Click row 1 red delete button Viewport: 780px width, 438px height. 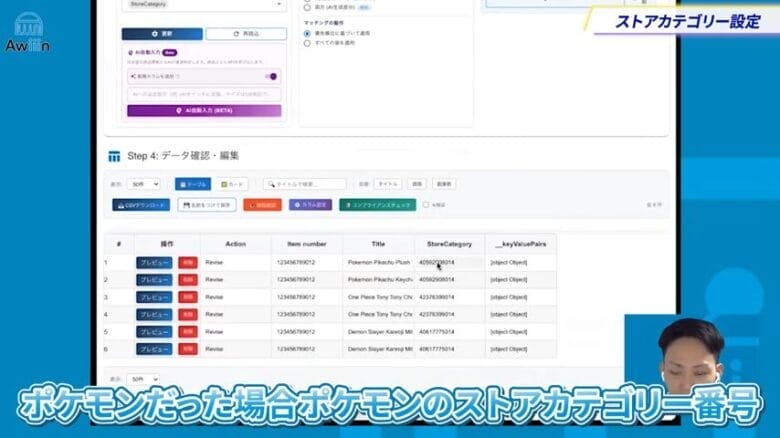[x=188, y=262]
